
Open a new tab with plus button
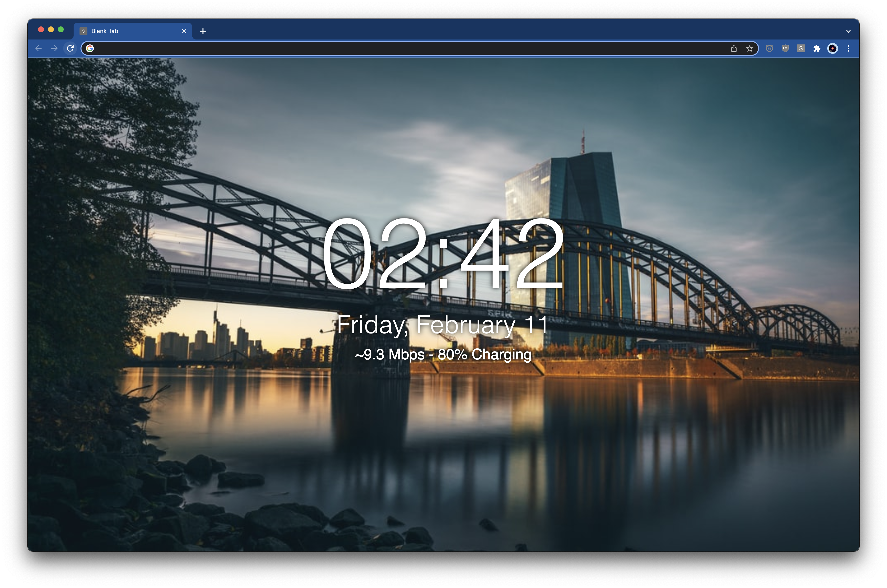203,31
